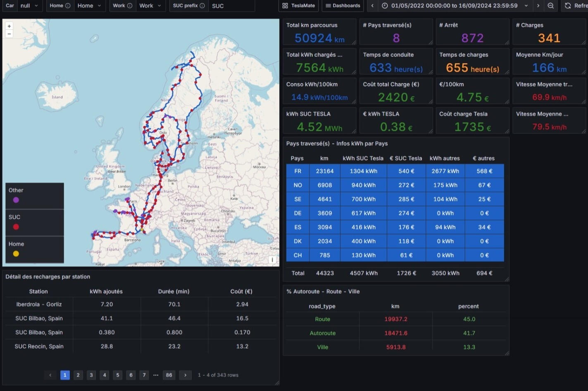The image size is (588, 391).
Task: Go to page 5 of stations table
Action: (118, 375)
